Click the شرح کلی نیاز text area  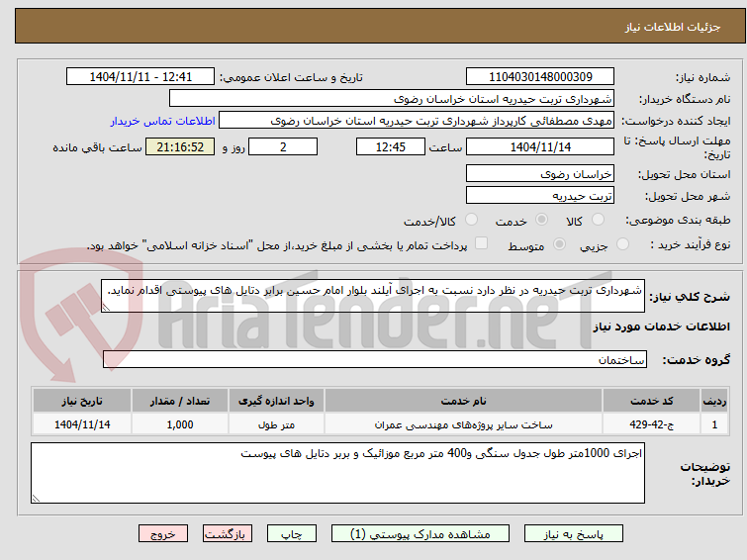(x=373, y=296)
